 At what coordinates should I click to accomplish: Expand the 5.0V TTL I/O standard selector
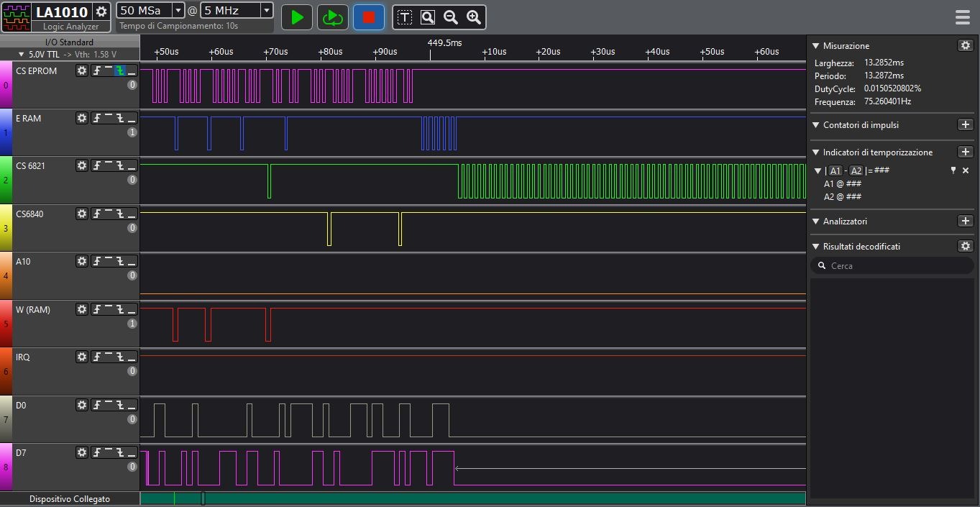[x=22, y=54]
